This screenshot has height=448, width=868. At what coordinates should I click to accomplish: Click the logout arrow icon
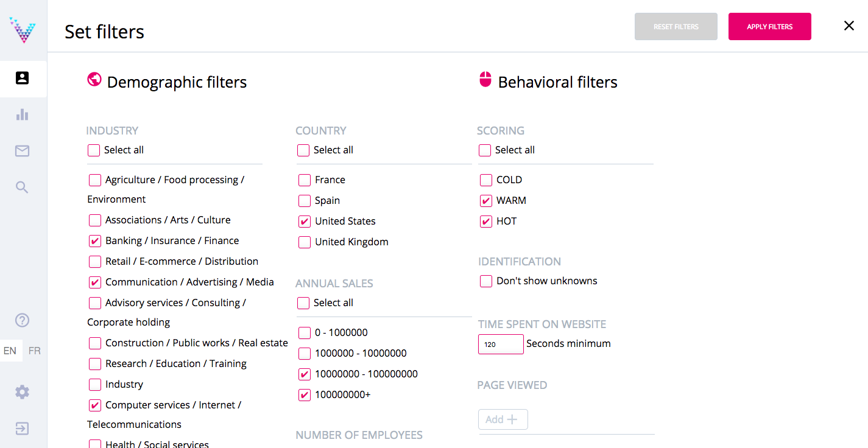23,429
